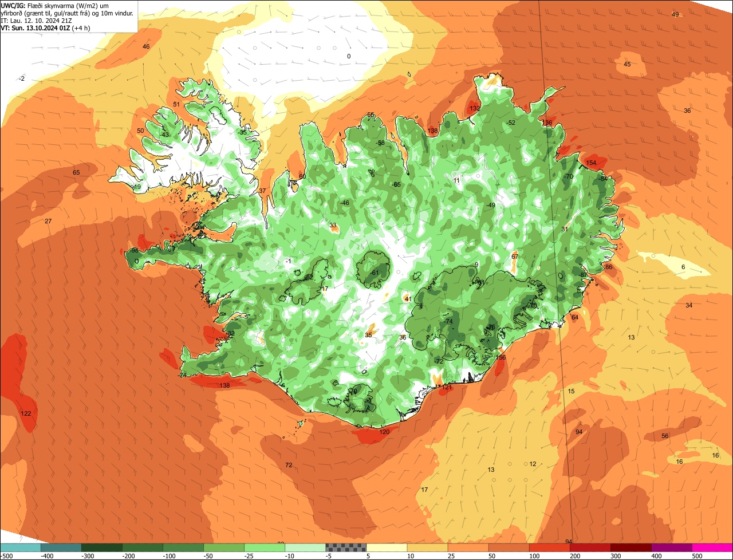
Task: Click the value '67' in the eastern interior
Action: 514,257
